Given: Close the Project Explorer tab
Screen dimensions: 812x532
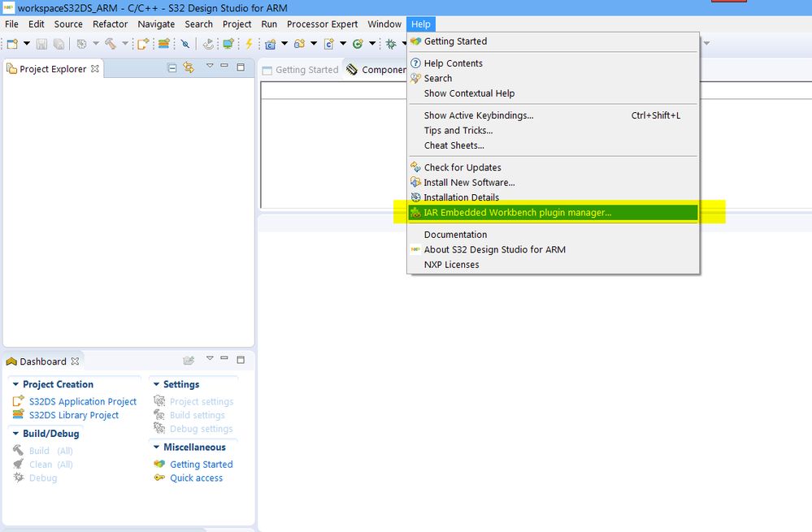Looking at the screenshot, I should 95,68.
